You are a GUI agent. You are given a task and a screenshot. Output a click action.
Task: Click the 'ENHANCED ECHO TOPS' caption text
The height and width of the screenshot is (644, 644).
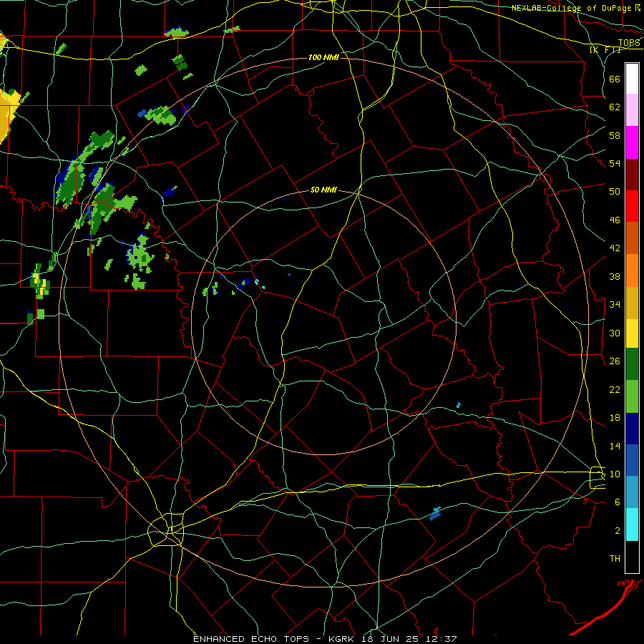coord(251,639)
